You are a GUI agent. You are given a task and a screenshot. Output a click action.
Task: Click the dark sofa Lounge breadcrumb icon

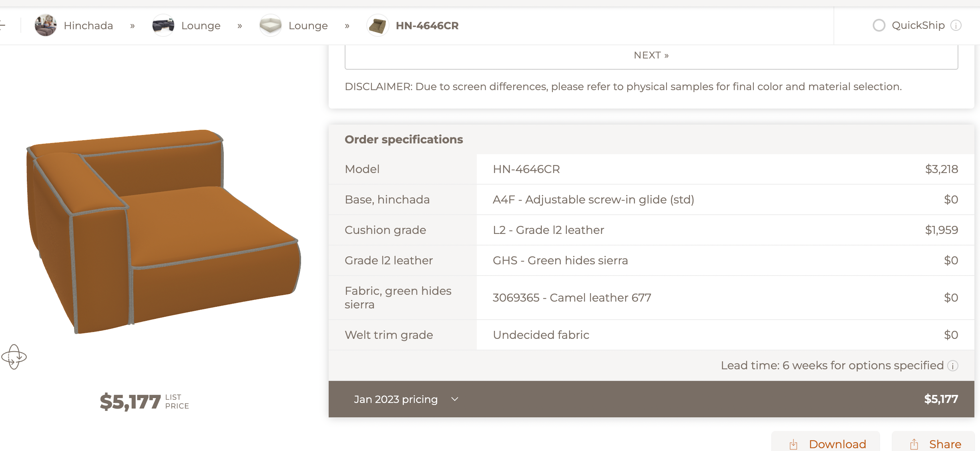click(163, 25)
